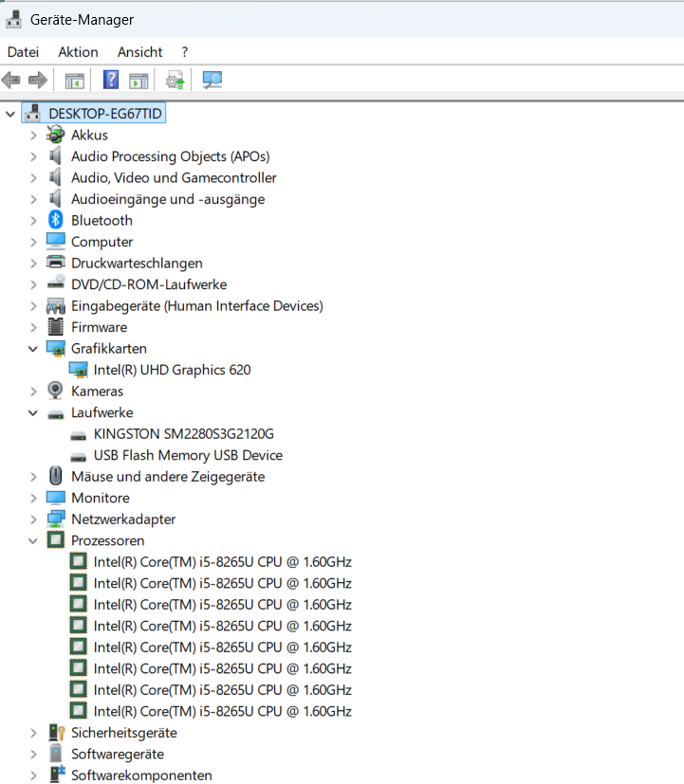Collapse the Grafikkarten category

point(33,349)
